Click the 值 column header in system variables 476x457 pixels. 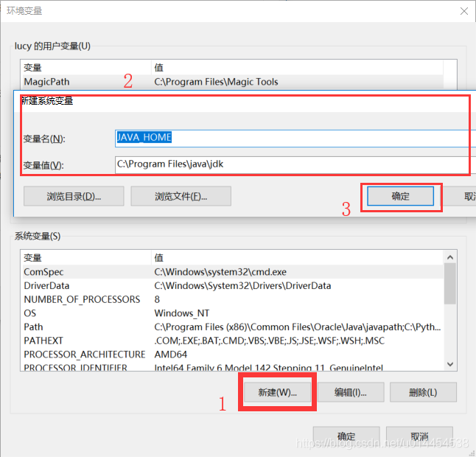[298, 258]
